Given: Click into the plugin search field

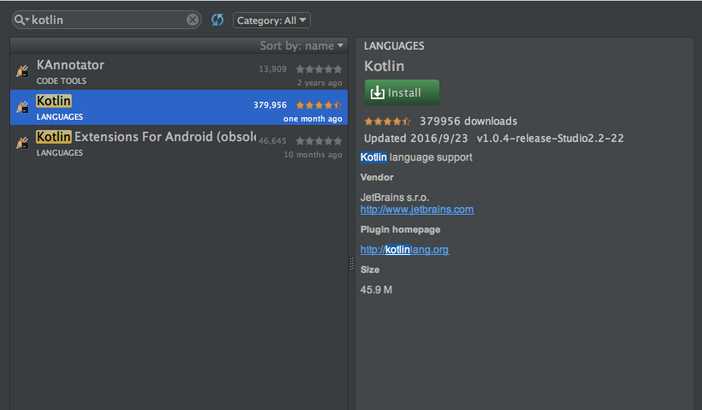Looking at the screenshot, I should click(107, 20).
